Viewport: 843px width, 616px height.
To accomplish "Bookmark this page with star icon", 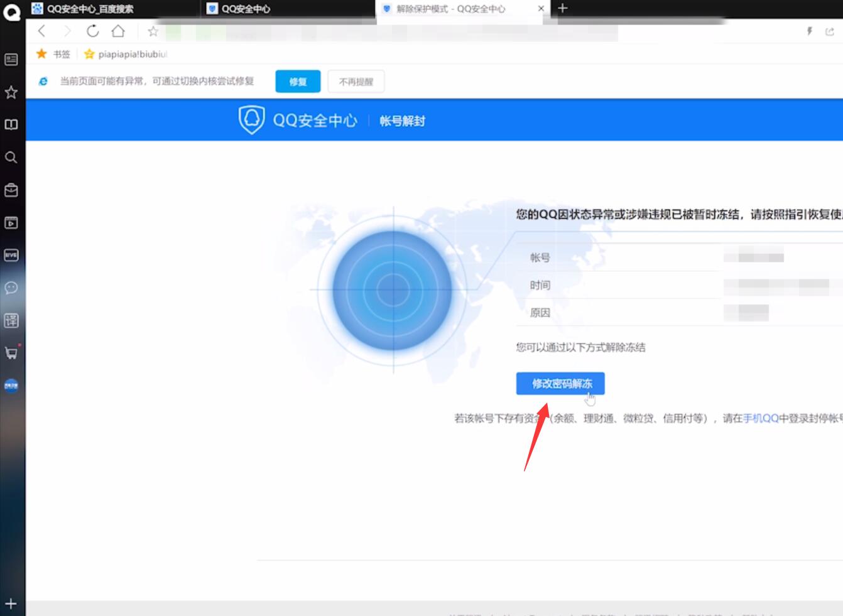I will click(x=153, y=31).
